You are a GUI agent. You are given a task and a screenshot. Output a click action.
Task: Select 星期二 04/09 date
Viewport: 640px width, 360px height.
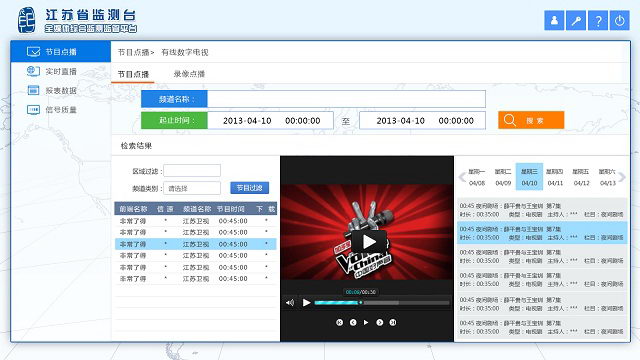pos(503,177)
